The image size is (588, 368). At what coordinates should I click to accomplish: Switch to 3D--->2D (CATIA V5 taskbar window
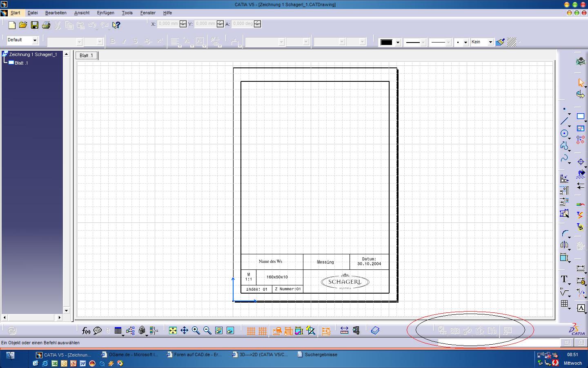point(260,355)
